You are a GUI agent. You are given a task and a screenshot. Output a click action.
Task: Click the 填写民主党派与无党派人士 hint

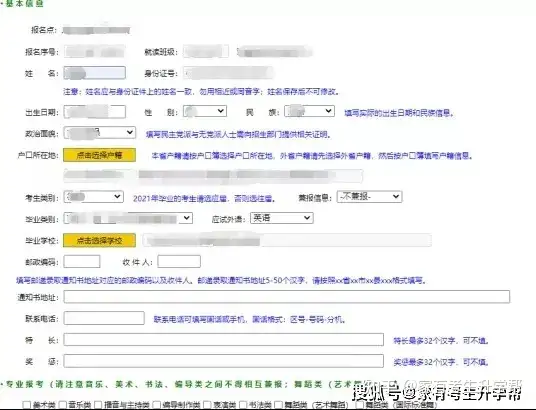238,134
